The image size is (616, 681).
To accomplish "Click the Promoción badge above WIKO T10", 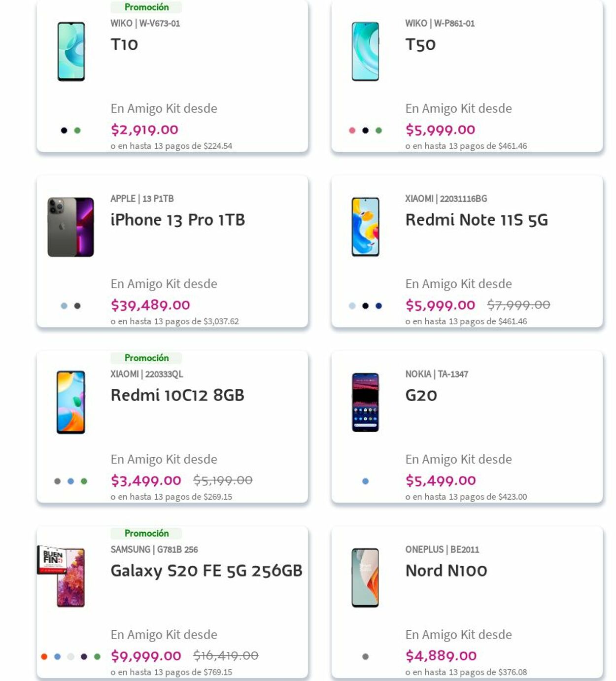I will pos(146,7).
